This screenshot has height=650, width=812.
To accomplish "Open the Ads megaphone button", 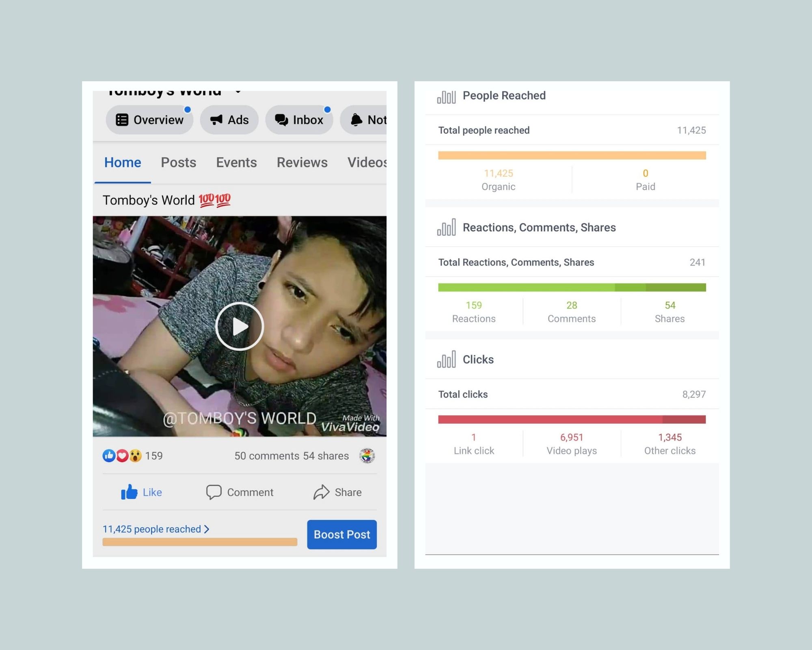I will (229, 120).
